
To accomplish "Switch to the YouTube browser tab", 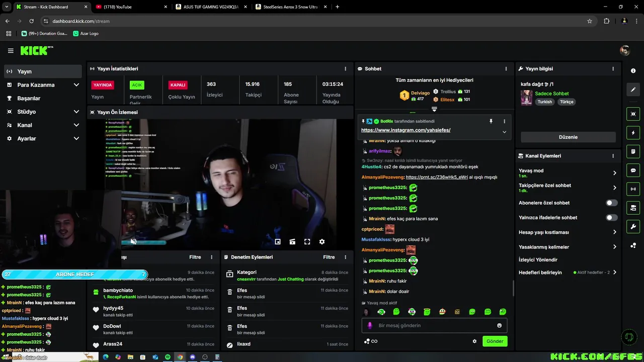I will tap(131, 7).
